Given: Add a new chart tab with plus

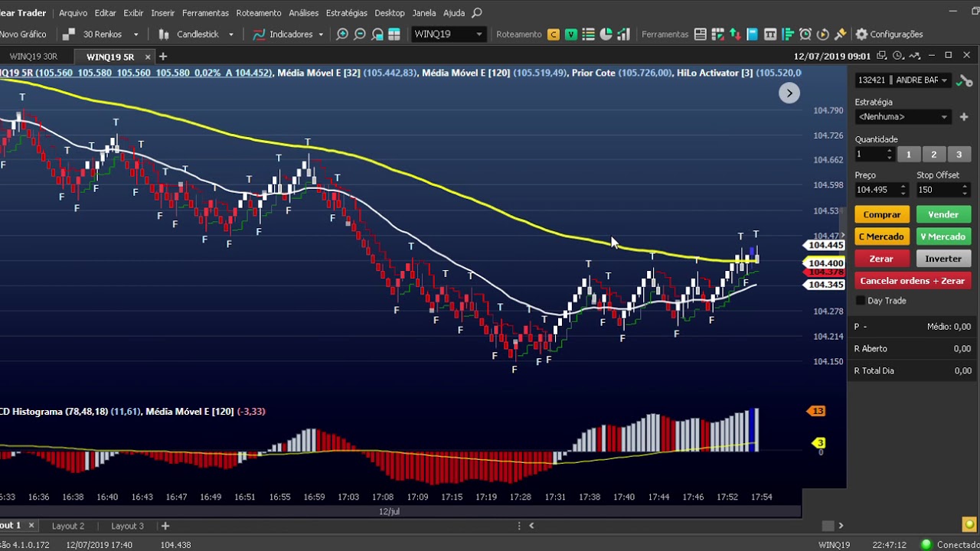Looking at the screenshot, I should [x=163, y=57].
